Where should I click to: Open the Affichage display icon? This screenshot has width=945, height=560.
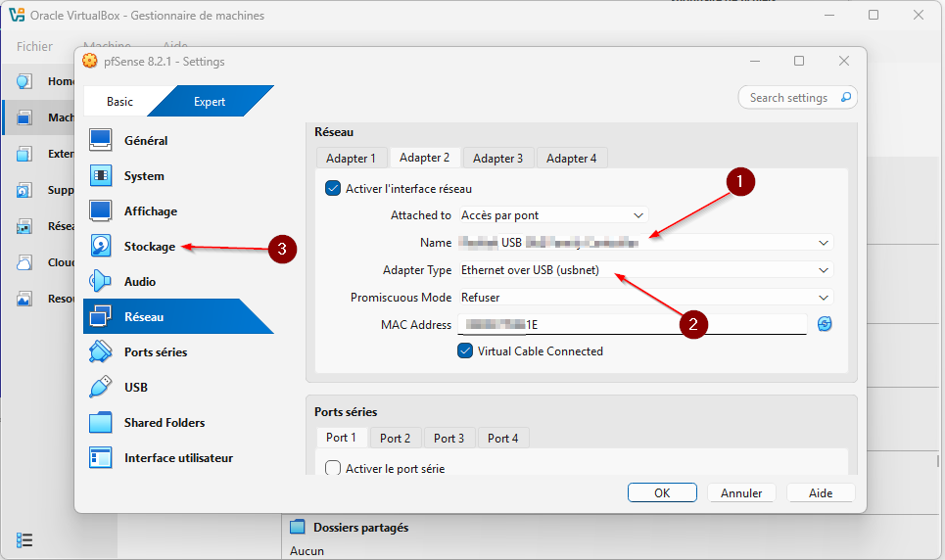pos(101,211)
